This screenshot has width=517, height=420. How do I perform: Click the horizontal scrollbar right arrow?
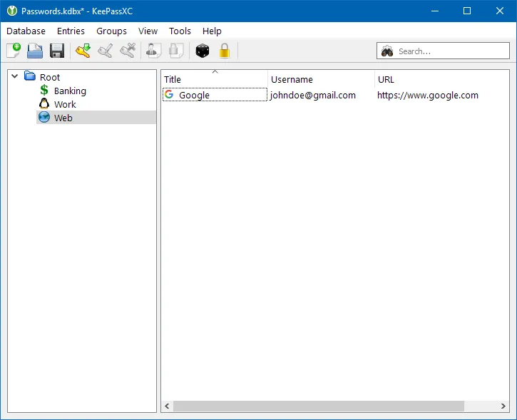coord(503,406)
